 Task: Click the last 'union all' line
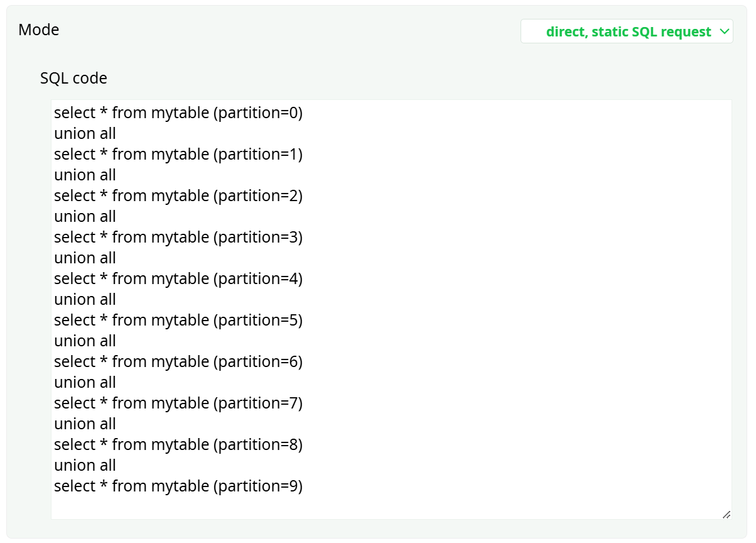pos(85,466)
